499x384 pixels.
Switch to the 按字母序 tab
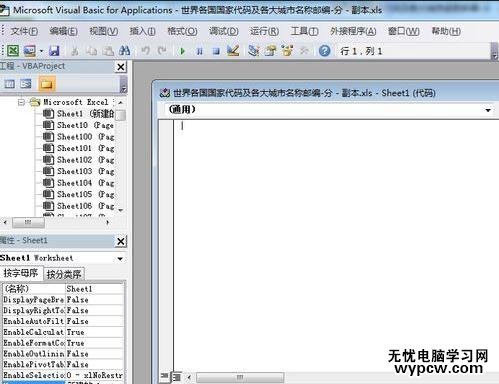21,273
